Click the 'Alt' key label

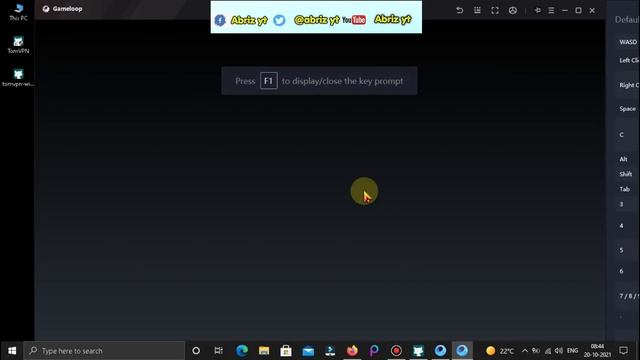pos(623,159)
